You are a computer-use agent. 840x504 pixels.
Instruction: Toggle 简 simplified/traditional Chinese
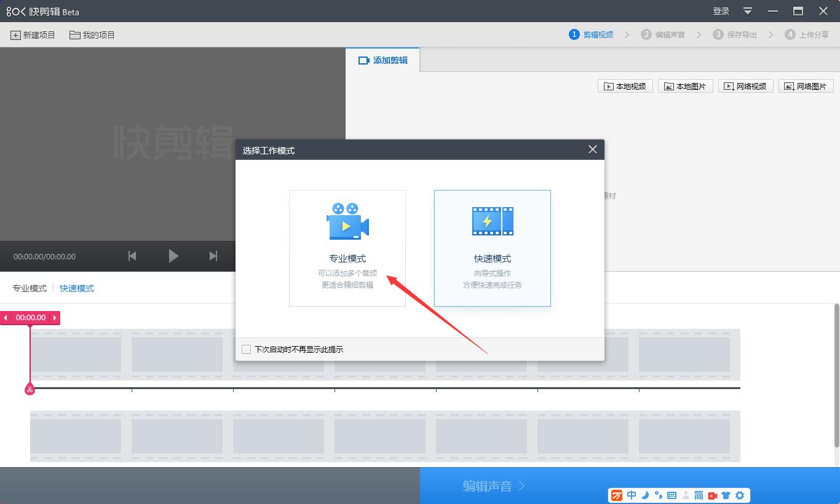click(699, 495)
